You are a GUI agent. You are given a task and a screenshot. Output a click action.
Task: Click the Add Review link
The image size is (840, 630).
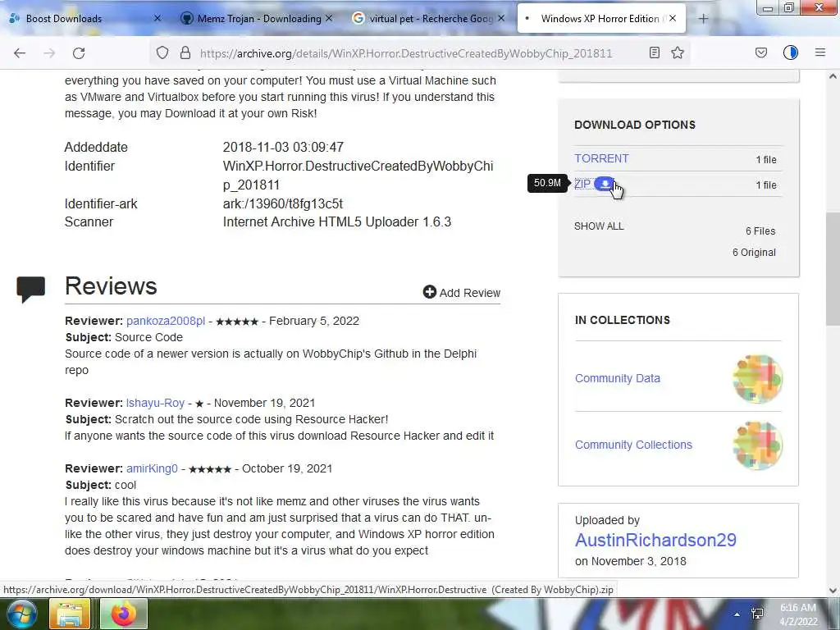[x=462, y=293]
